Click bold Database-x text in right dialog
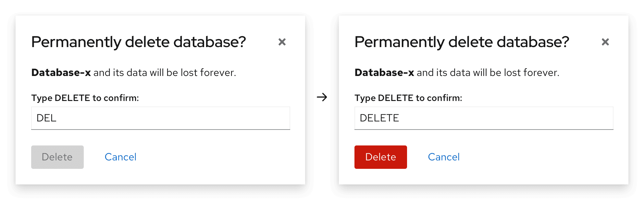644x200 pixels. point(384,72)
